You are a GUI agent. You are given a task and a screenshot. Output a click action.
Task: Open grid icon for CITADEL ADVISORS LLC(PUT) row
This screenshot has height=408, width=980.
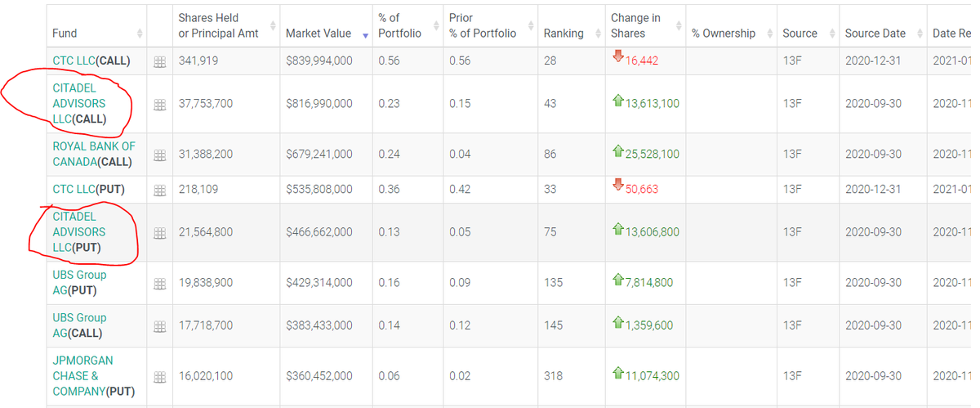point(160,232)
